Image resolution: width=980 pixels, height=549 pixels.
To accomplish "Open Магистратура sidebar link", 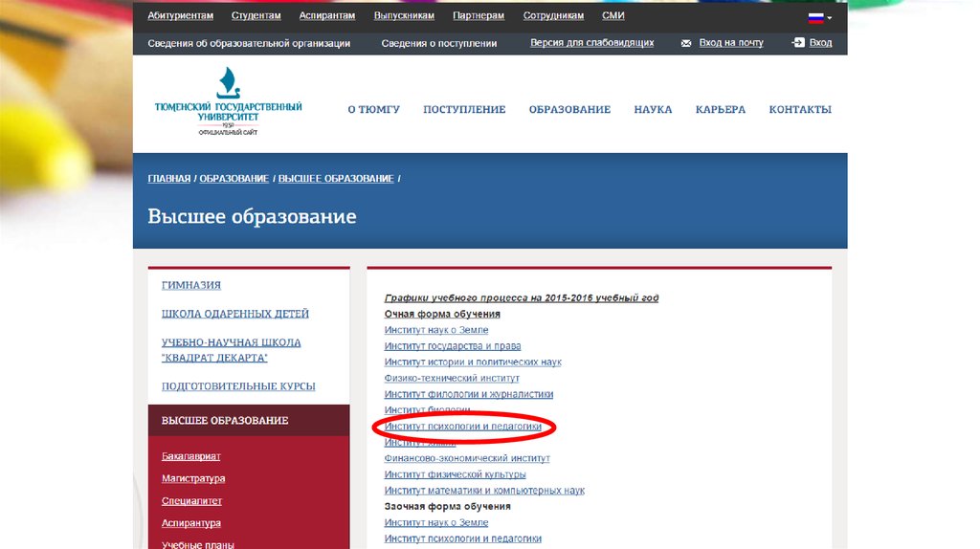I will coord(193,478).
